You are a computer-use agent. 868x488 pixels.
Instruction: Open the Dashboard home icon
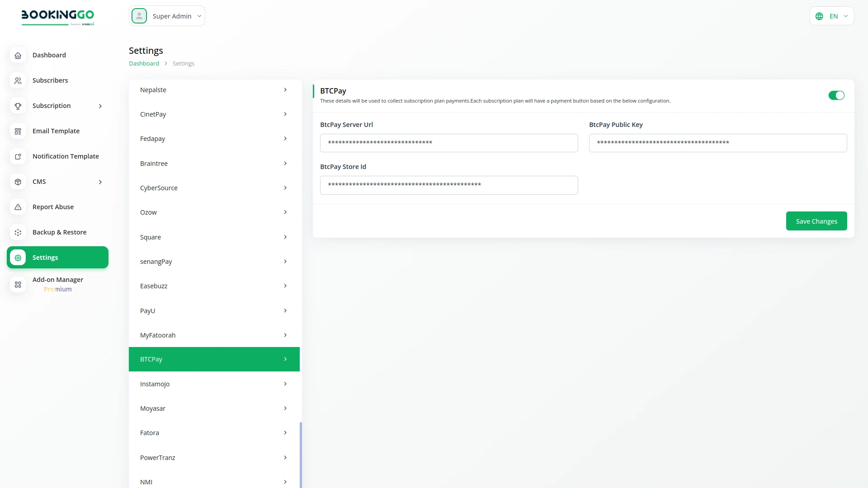(x=18, y=55)
